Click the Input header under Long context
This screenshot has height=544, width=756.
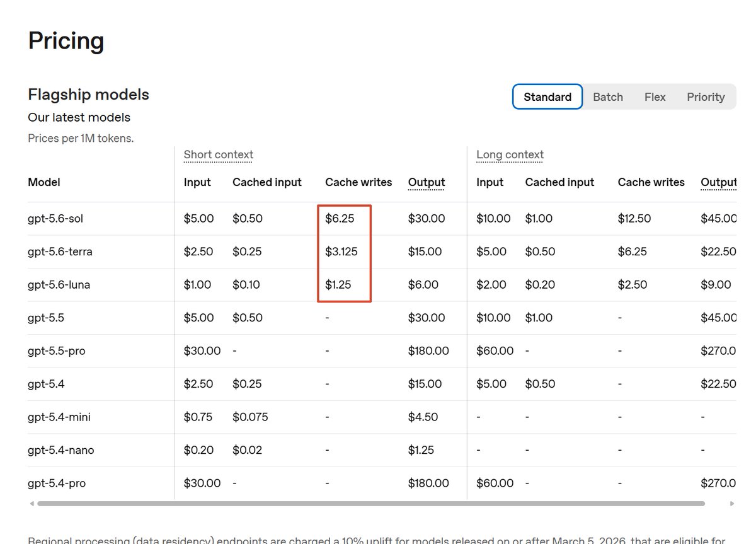[x=490, y=182]
